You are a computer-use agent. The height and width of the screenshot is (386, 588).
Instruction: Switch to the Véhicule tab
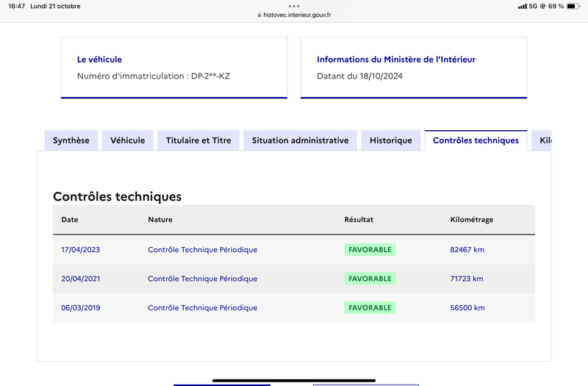(127, 140)
